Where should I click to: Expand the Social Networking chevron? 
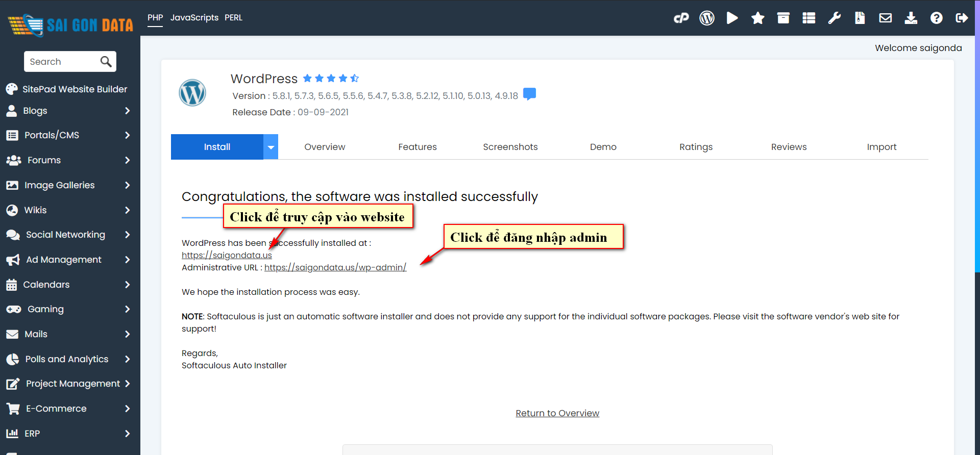tap(128, 235)
